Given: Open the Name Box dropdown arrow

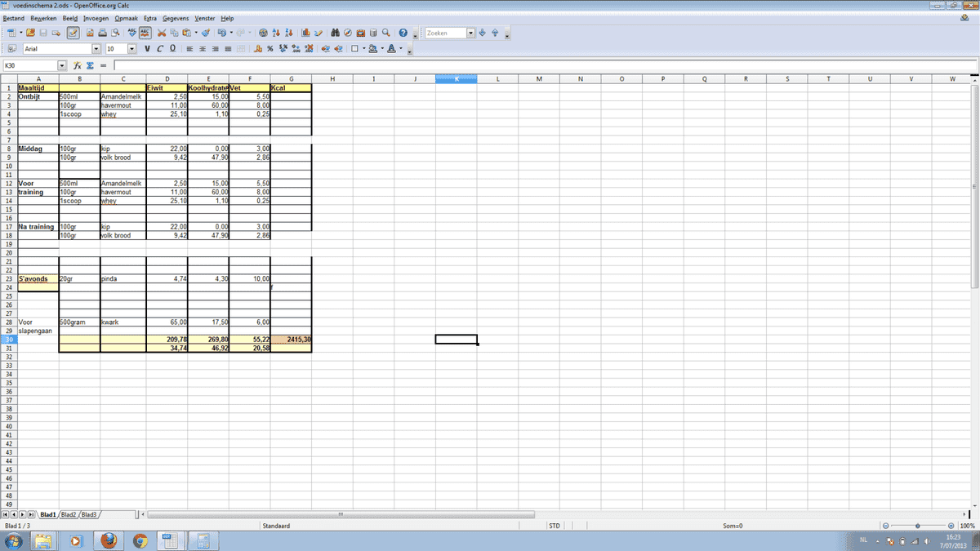Looking at the screenshot, I should click(62, 65).
